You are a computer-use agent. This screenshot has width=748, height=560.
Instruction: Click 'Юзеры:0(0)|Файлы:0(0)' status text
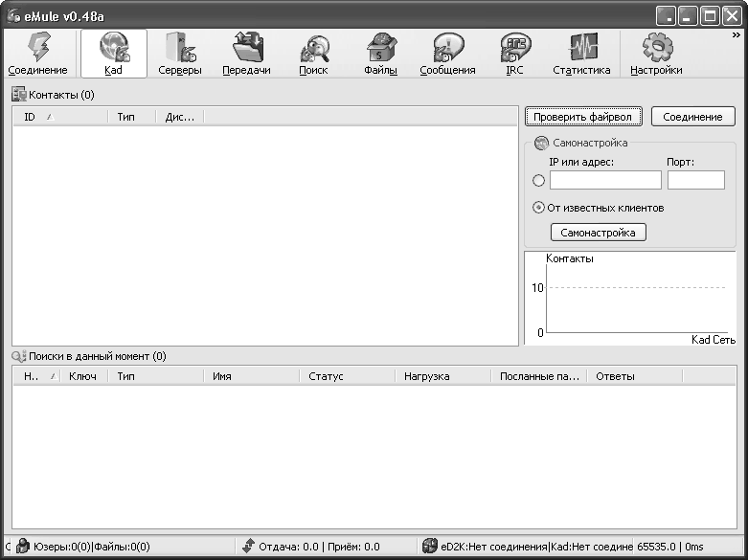click(x=92, y=547)
